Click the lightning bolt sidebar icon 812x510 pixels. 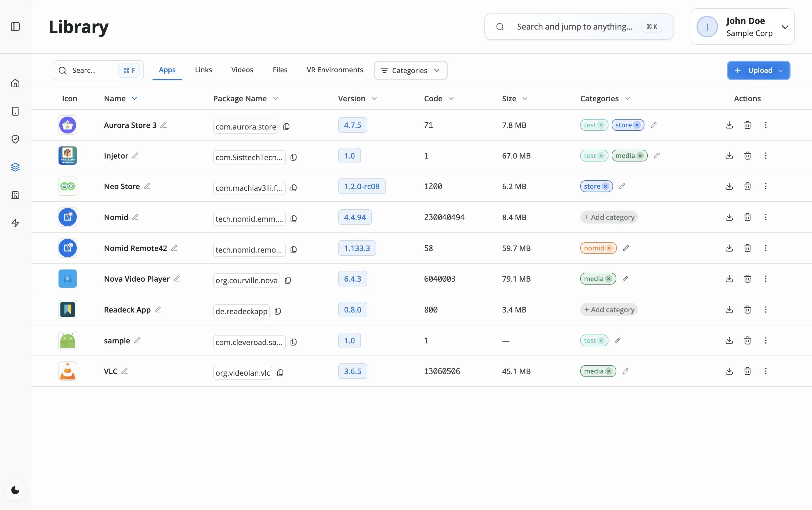click(x=15, y=223)
